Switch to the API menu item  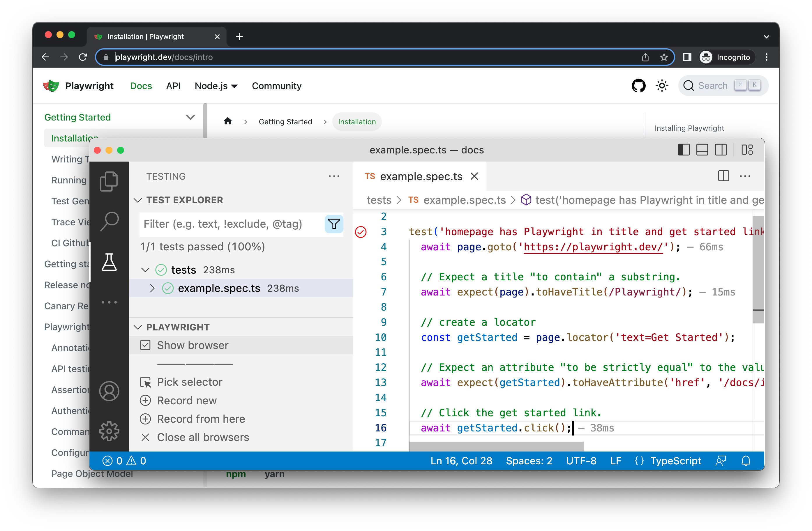click(x=173, y=86)
